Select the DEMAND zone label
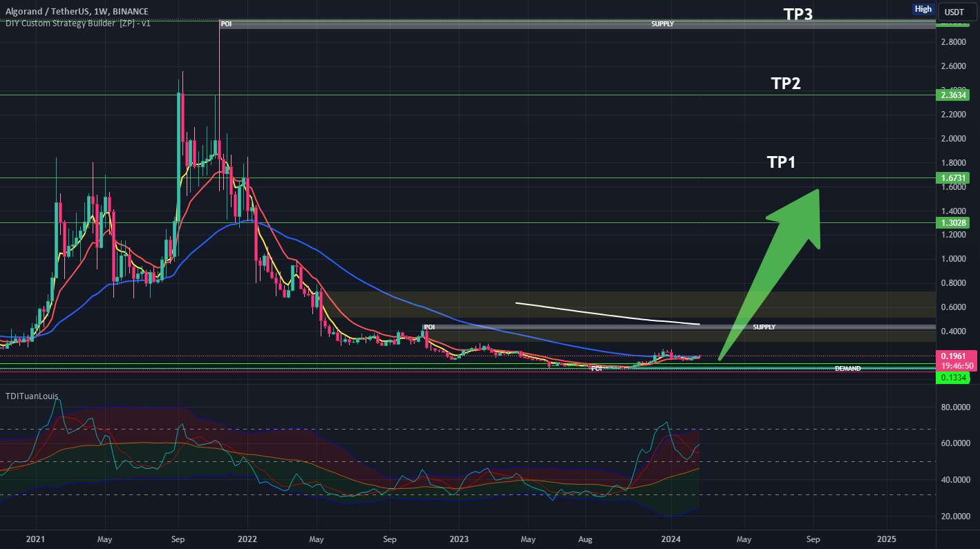 (847, 369)
